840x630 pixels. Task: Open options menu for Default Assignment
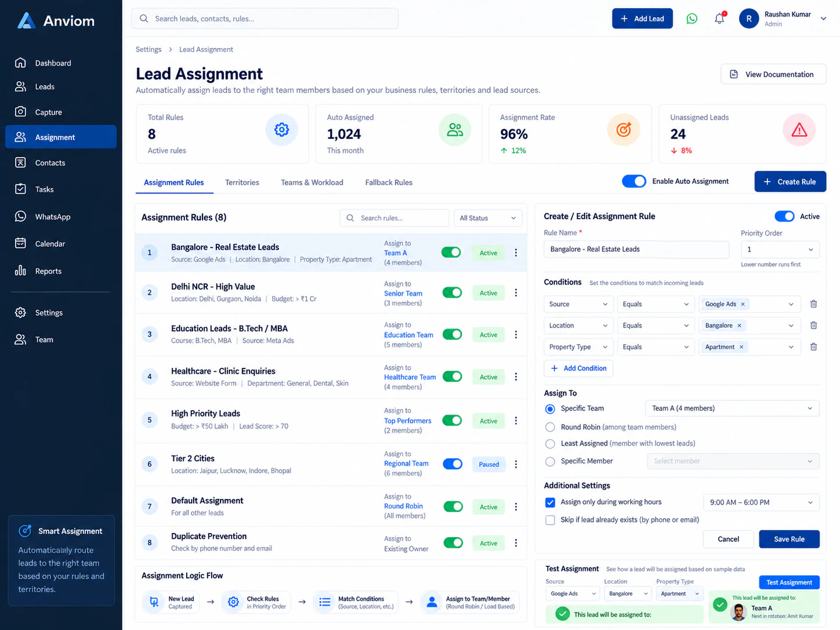tap(516, 506)
